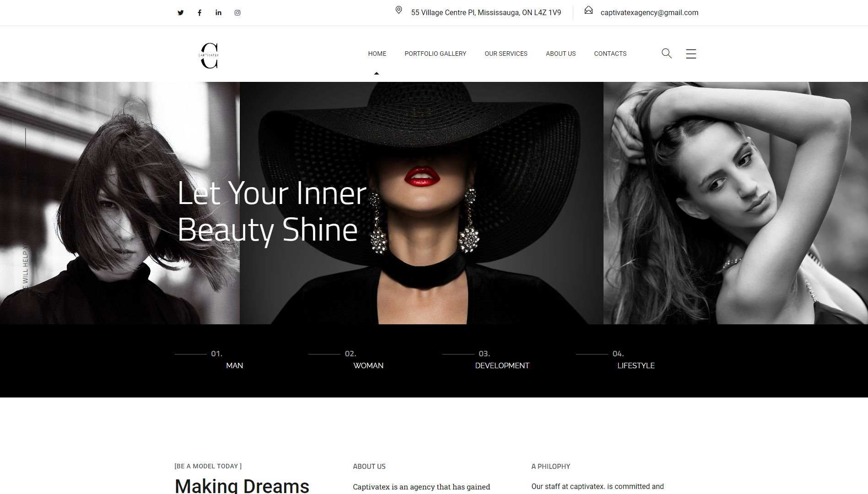This screenshot has width=868, height=494.
Task: Open Portfolio Gallery menu item
Action: [x=435, y=54]
